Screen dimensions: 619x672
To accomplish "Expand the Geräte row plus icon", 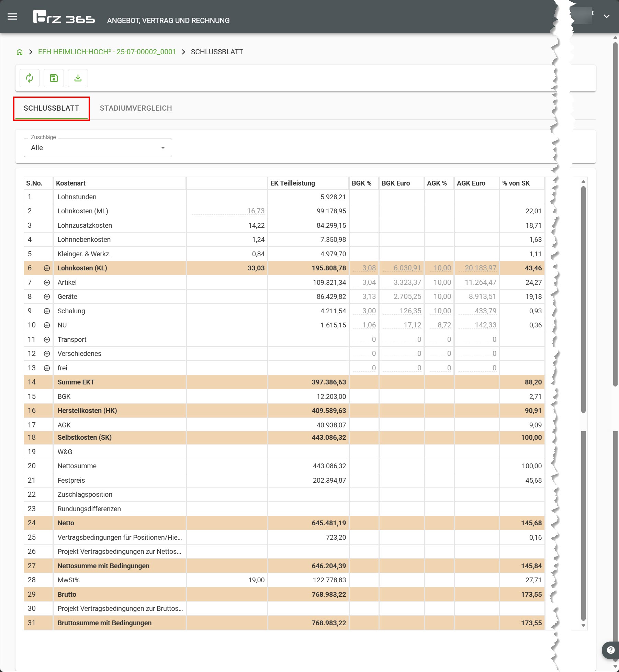I will [x=47, y=296].
